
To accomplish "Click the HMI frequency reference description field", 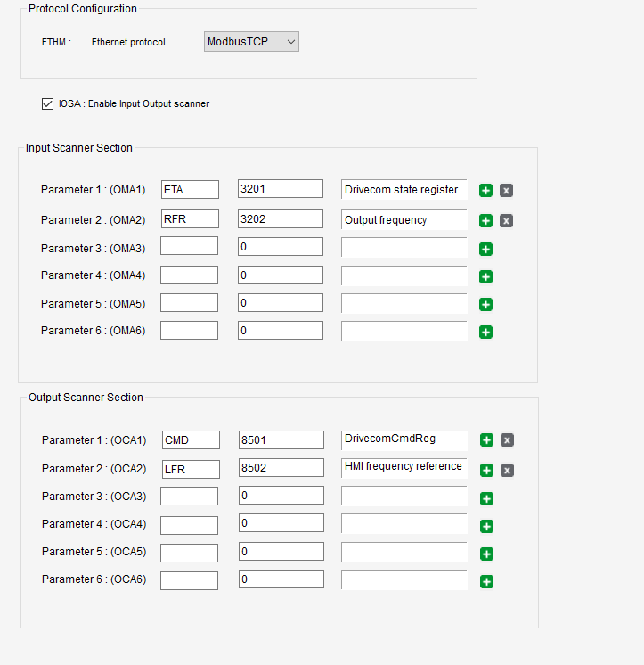I will [x=404, y=467].
